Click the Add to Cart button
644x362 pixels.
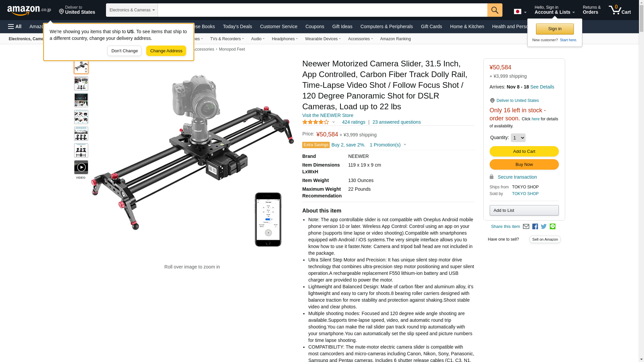pos(524,152)
